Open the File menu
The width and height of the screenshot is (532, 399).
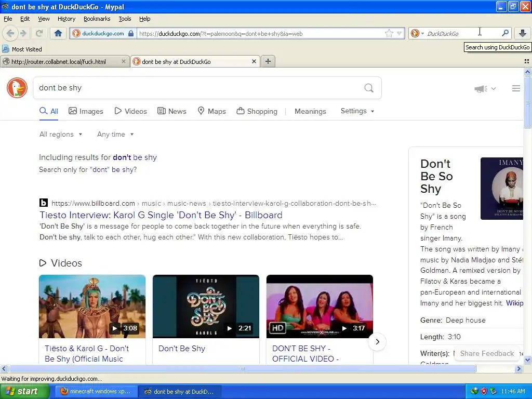tap(8, 19)
